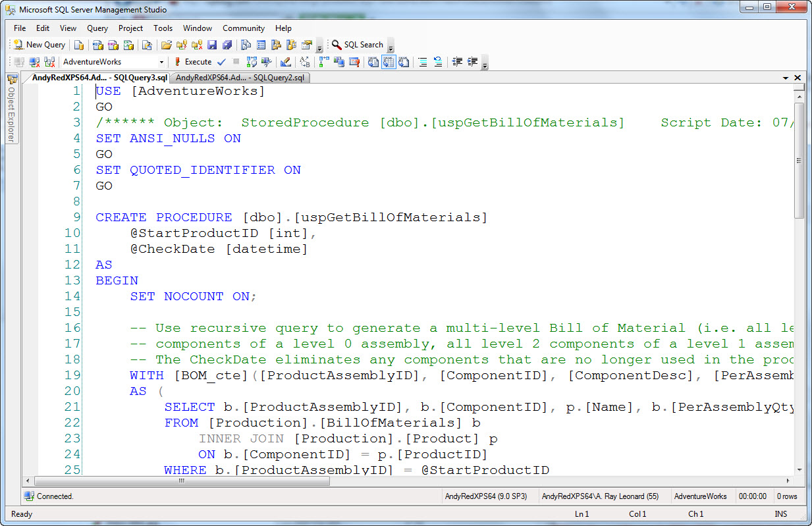This screenshot has width=812, height=526.
Task: Start an Analysis Services MDX Query
Action: click(97, 45)
